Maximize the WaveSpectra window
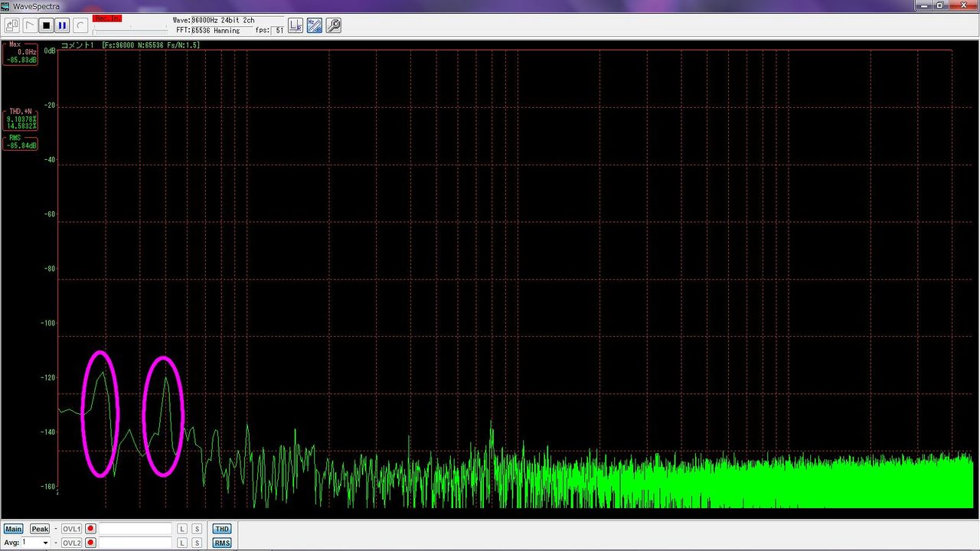 940,5
